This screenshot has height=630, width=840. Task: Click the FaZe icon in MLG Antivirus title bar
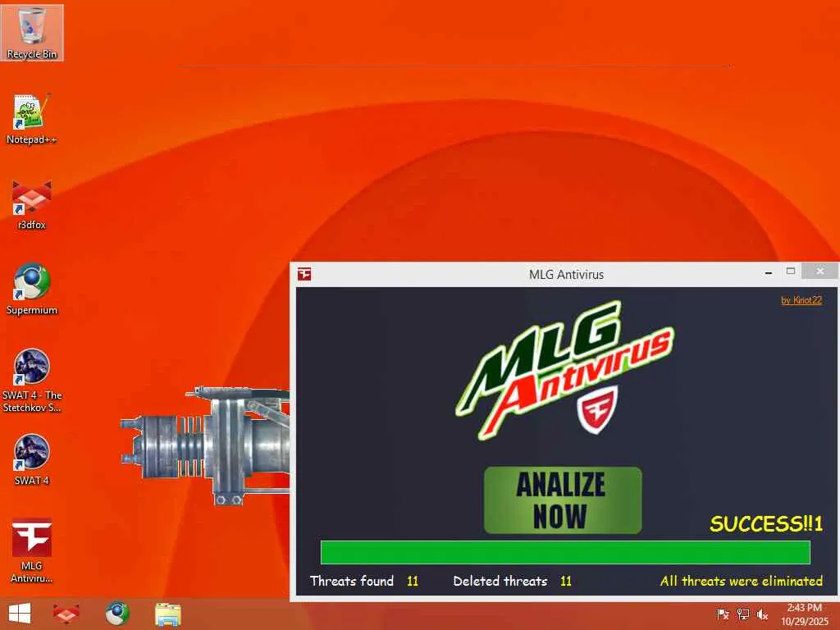pyautogui.click(x=304, y=274)
